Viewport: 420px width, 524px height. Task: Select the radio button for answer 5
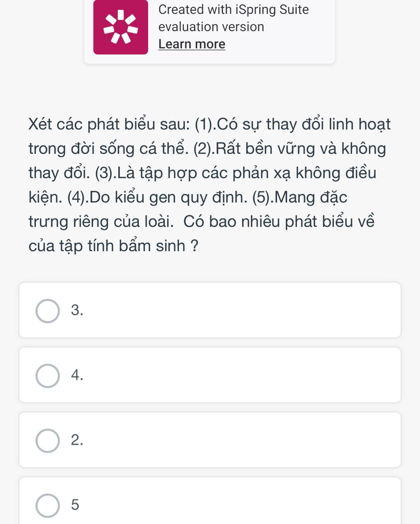point(48,505)
